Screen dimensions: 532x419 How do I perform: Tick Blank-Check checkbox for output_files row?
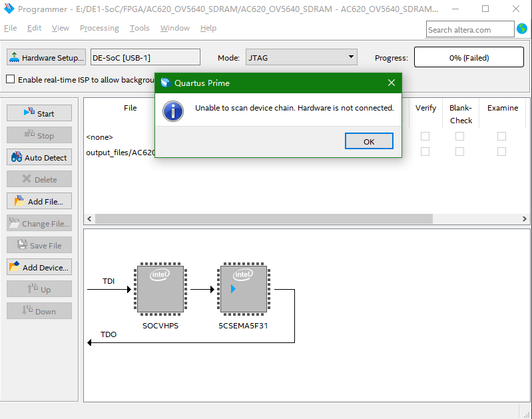pos(459,151)
